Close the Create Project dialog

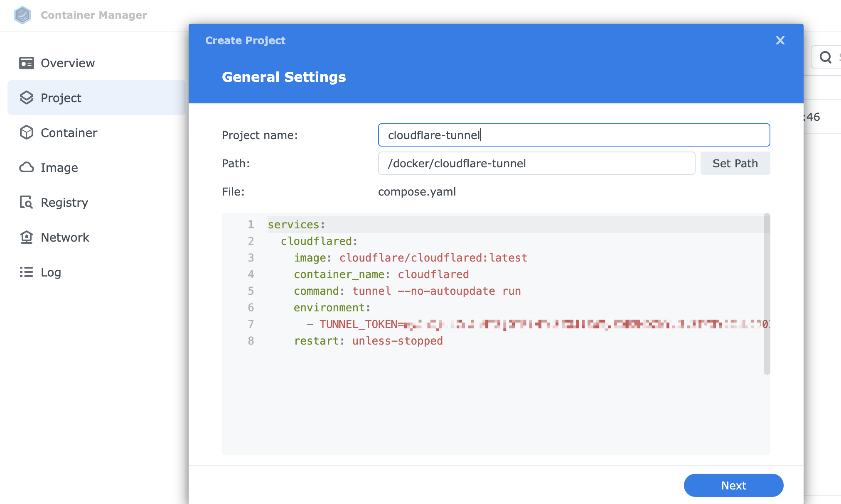click(780, 40)
